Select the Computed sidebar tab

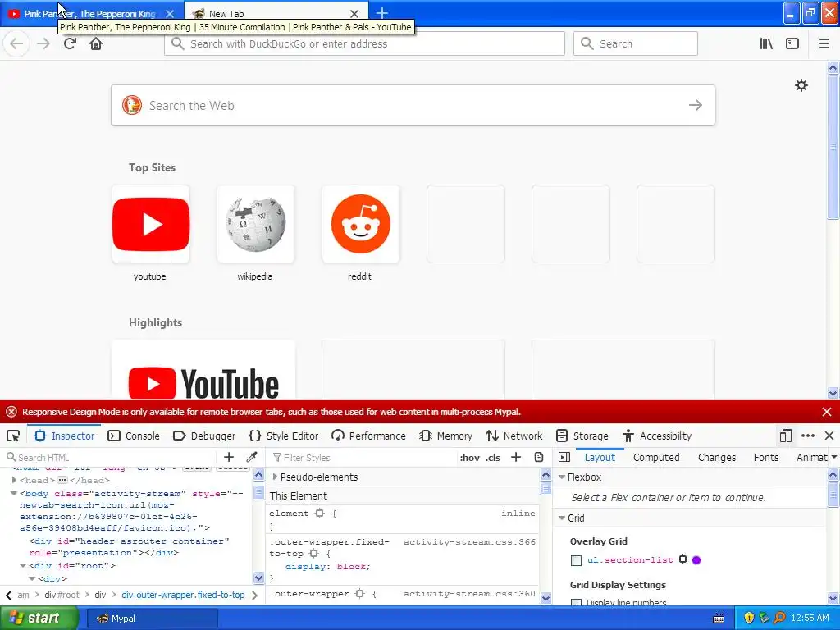click(656, 458)
